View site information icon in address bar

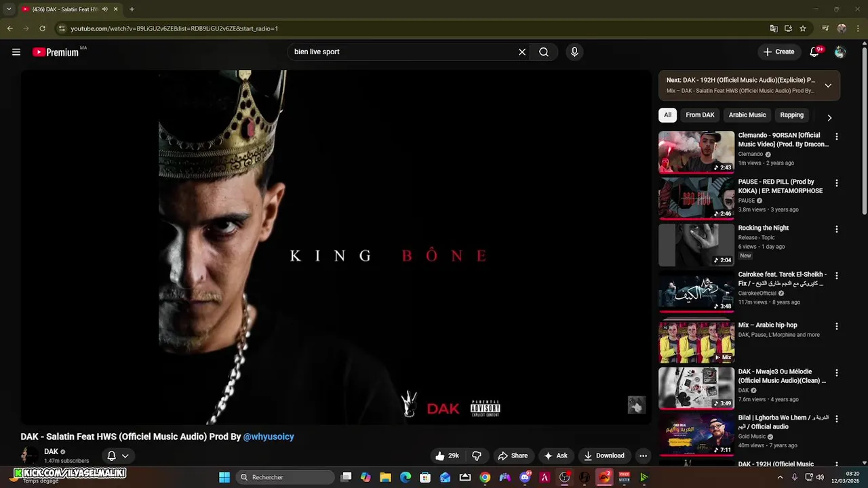62,28
